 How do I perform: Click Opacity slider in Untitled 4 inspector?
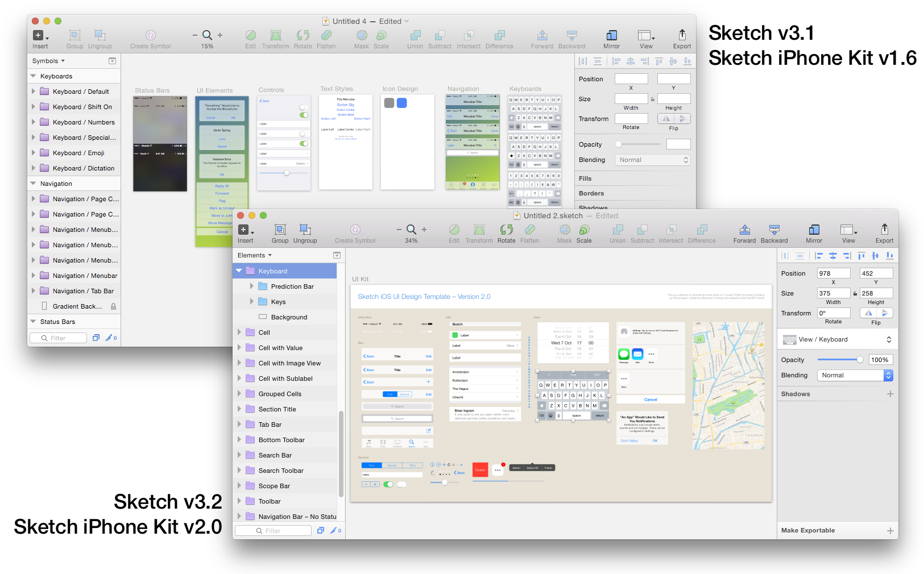639,144
